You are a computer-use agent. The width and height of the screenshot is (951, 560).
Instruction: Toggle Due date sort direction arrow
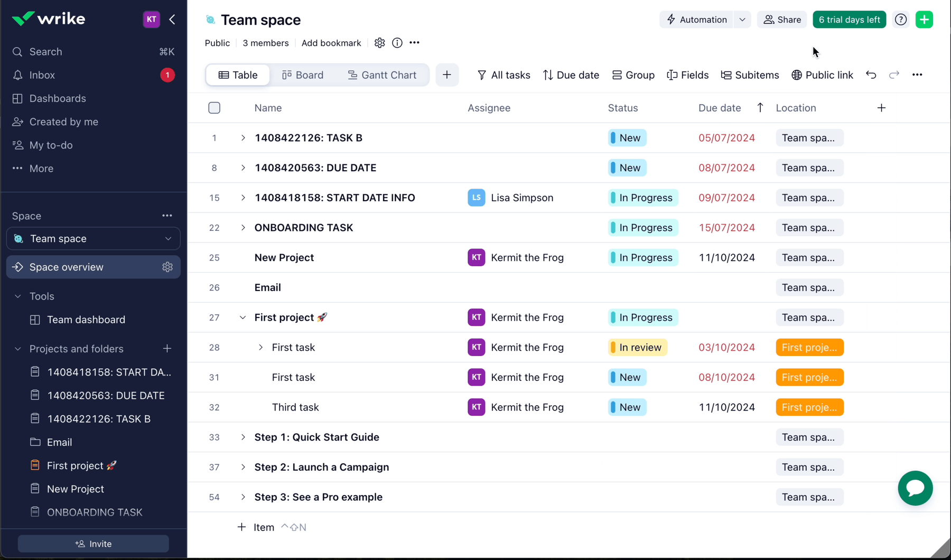tap(760, 108)
